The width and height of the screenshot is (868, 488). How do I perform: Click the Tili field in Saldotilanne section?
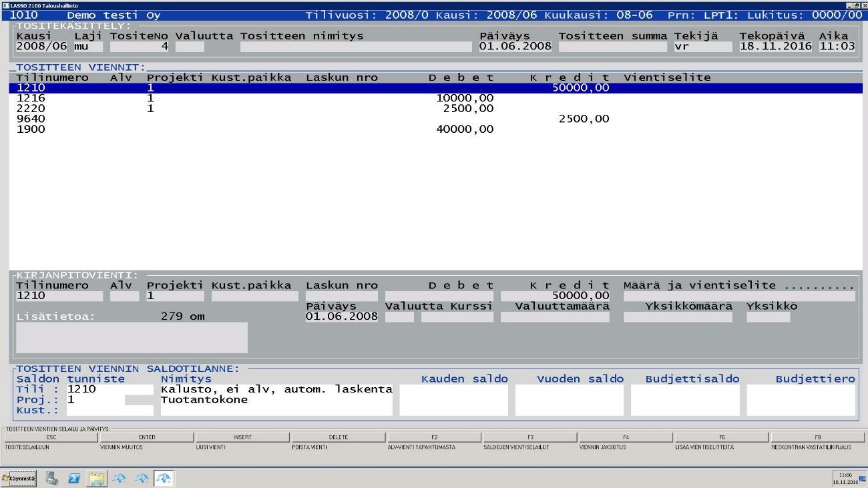[x=110, y=389]
